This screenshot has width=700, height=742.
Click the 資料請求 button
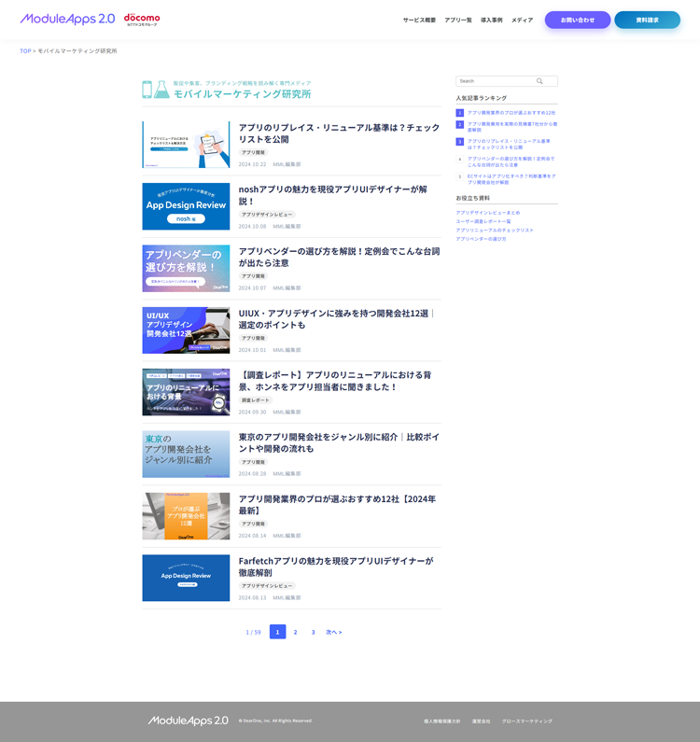coord(647,20)
